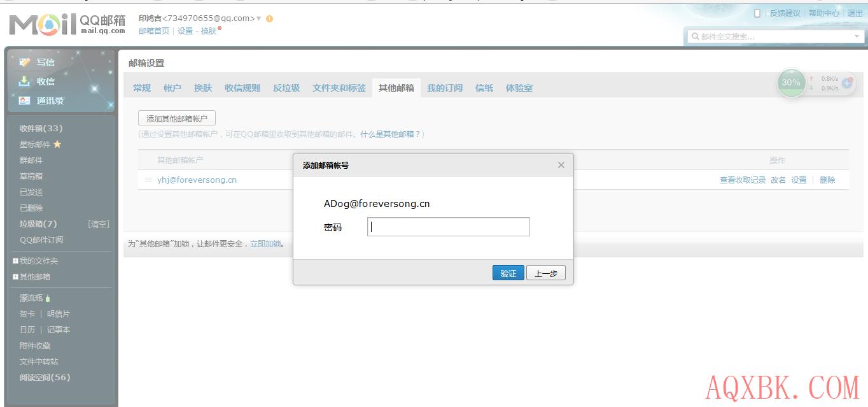Image resolution: width=868 pixels, height=407 pixels.
Task: Click the drag handle beside yhj@foreversong.cn
Action: (148, 180)
